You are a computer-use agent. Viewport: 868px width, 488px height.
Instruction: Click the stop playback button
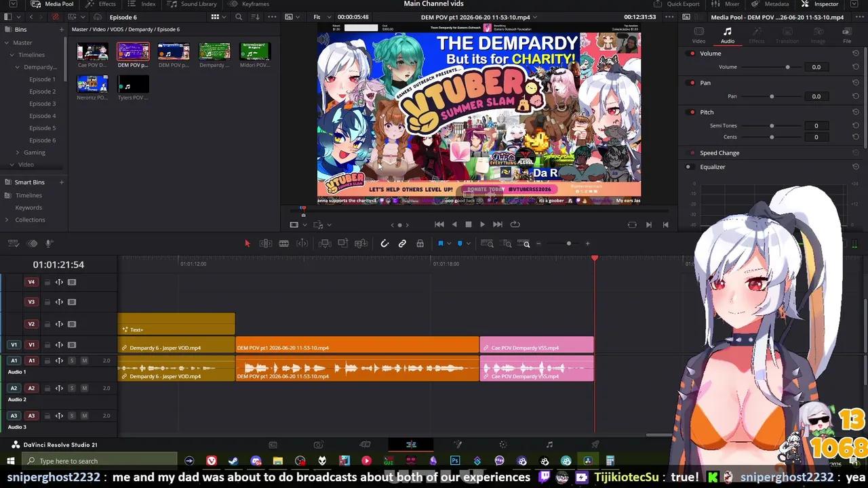click(x=468, y=224)
